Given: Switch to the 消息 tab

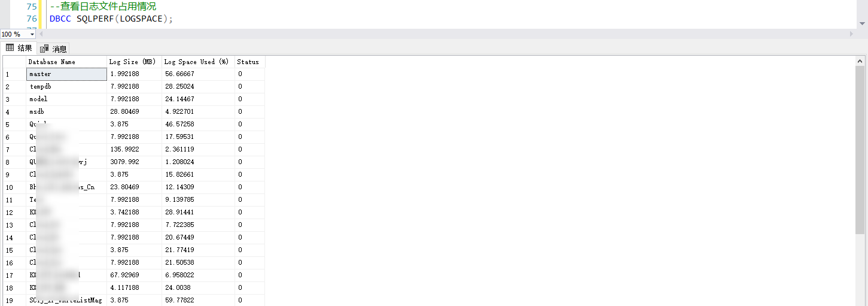Looking at the screenshot, I should click(x=54, y=49).
